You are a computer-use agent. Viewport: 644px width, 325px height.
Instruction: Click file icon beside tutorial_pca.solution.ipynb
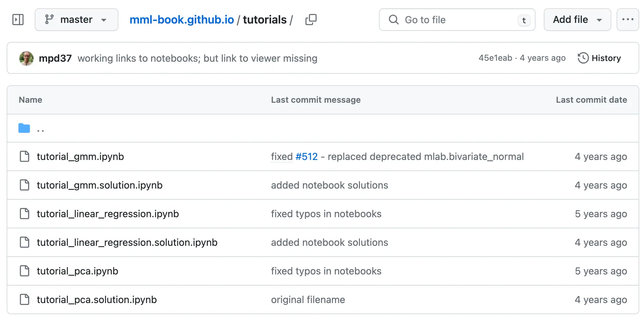tap(24, 300)
